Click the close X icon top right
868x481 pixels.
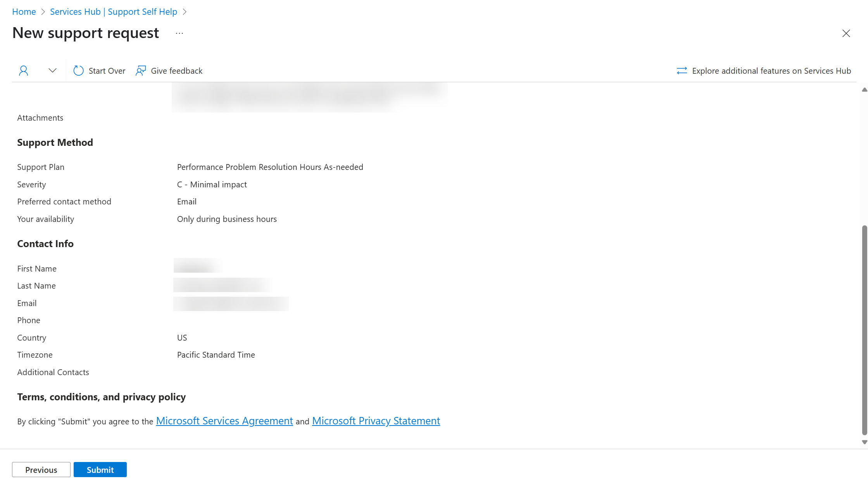[x=847, y=33]
